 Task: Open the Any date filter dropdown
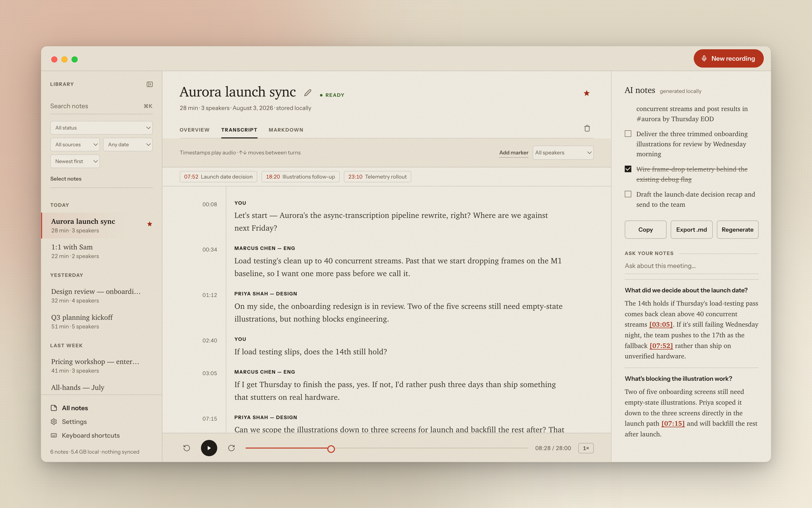[x=128, y=145]
